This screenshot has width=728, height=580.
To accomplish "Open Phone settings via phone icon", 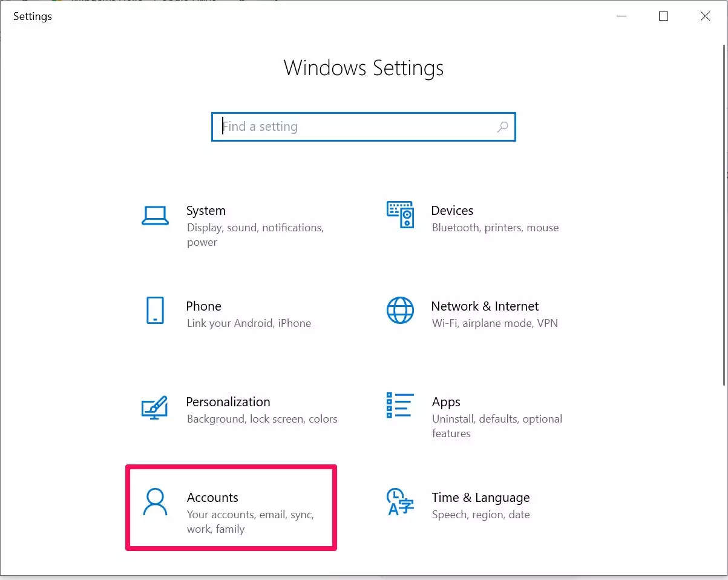I will pyautogui.click(x=156, y=310).
